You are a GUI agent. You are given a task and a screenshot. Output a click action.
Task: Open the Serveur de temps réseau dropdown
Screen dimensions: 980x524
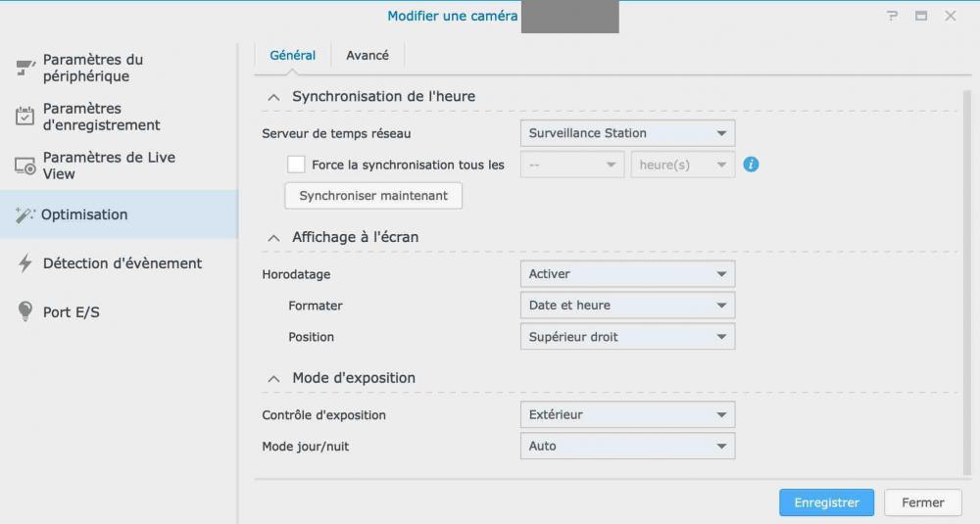pos(627,133)
